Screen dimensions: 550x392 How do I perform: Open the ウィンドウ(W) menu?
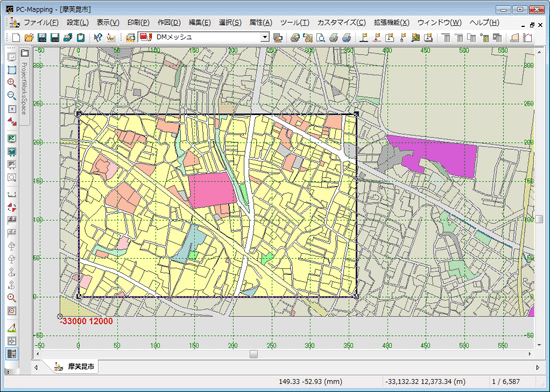point(439,23)
